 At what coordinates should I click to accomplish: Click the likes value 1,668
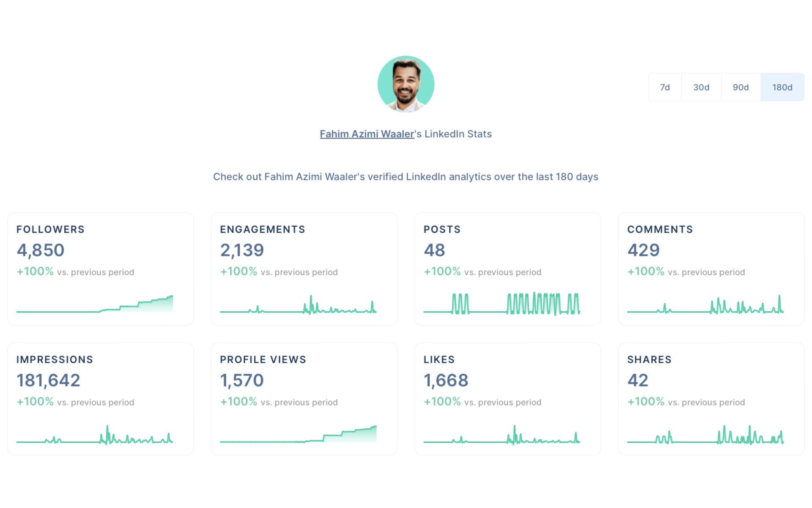point(446,380)
